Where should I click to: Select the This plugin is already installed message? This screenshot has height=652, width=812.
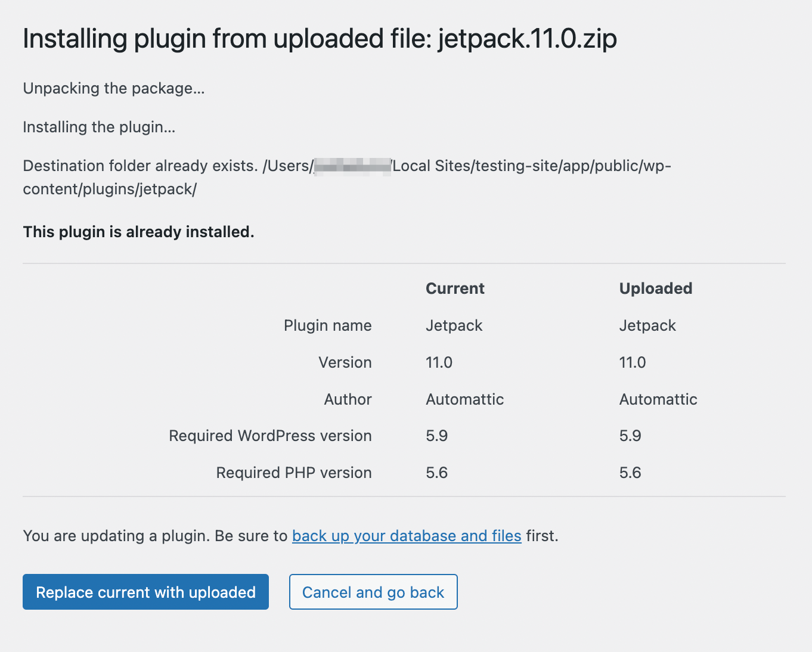pos(138,232)
